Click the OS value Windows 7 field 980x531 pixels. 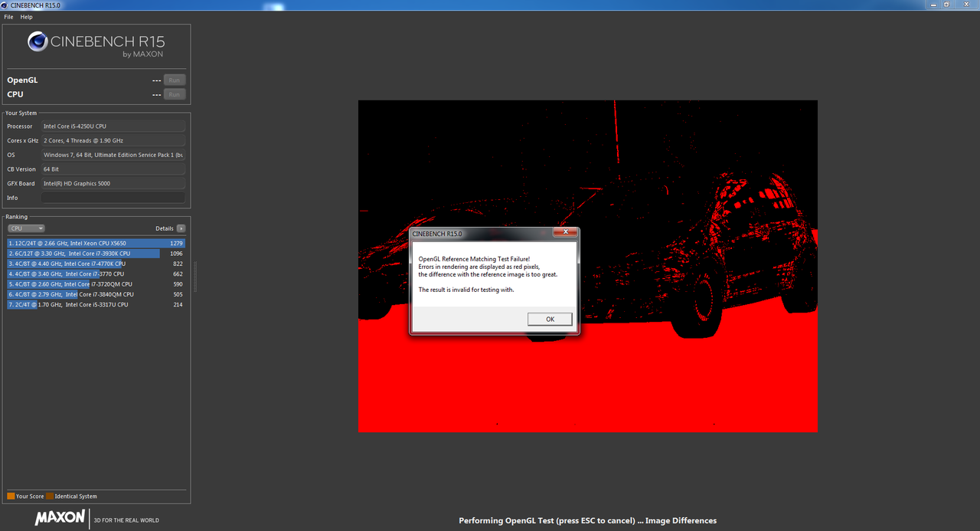pyautogui.click(x=113, y=155)
